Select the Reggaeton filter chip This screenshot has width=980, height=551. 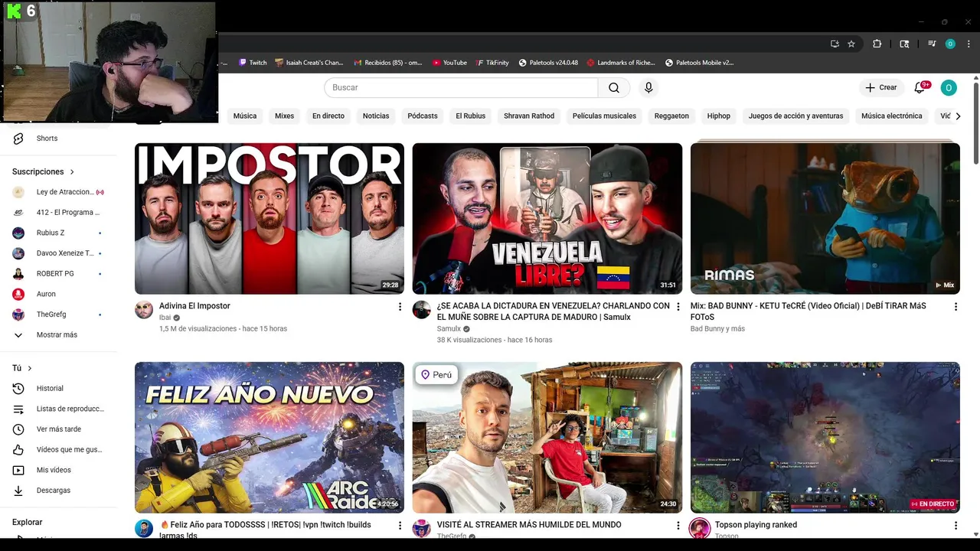pos(671,116)
